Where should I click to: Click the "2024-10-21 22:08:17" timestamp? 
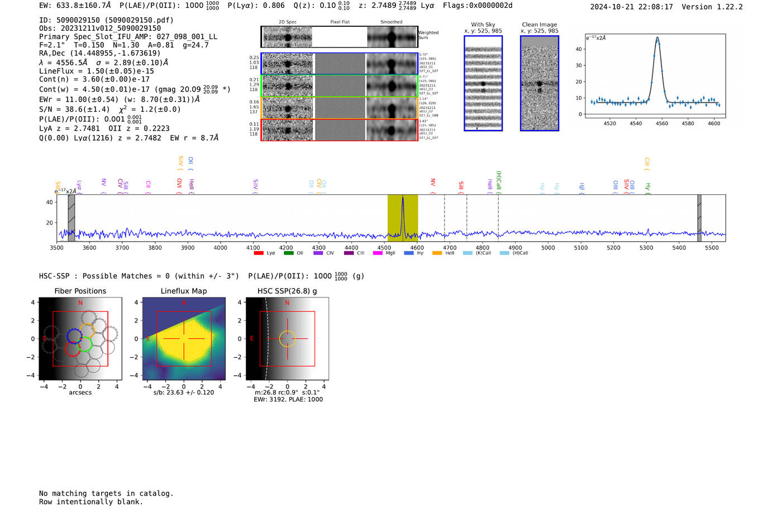click(x=632, y=7)
